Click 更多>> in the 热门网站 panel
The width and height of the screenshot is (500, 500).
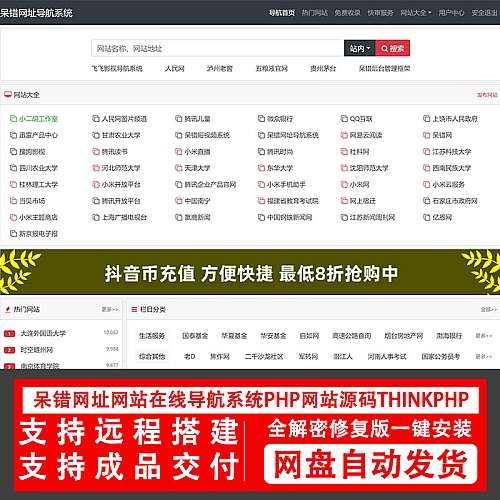pyautogui.click(x=110, y=310)
